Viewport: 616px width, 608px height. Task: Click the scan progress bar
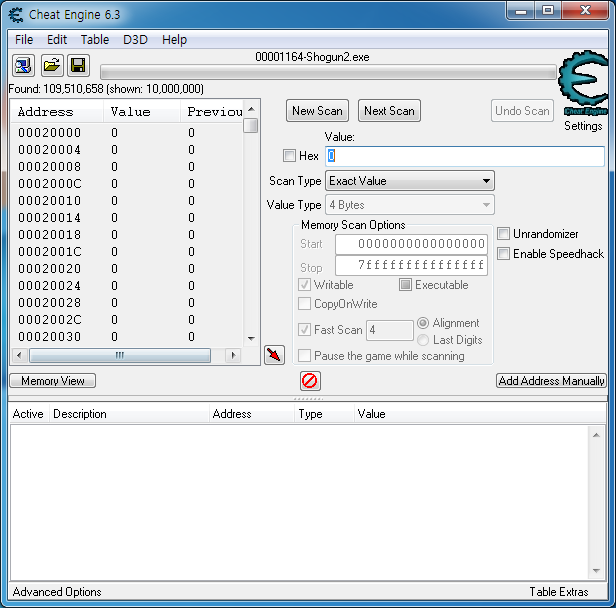[328, 73]
